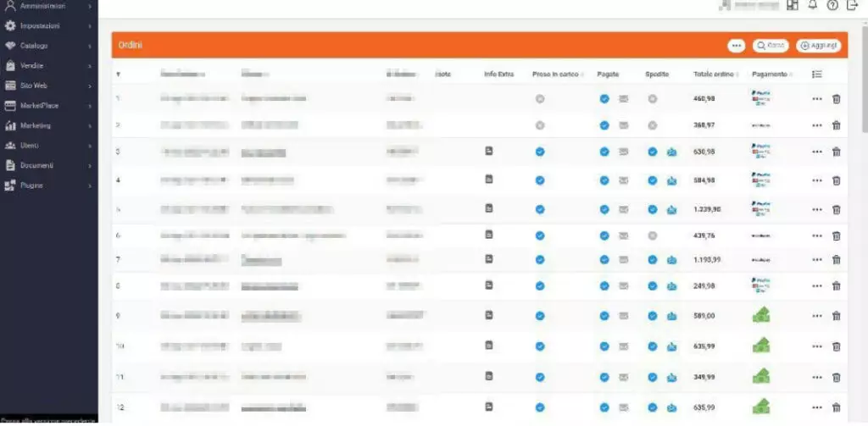Viewport: 868px width, 426px height.
Task: Delete the order totaling 460,98
Action: (x=836, y=99)
